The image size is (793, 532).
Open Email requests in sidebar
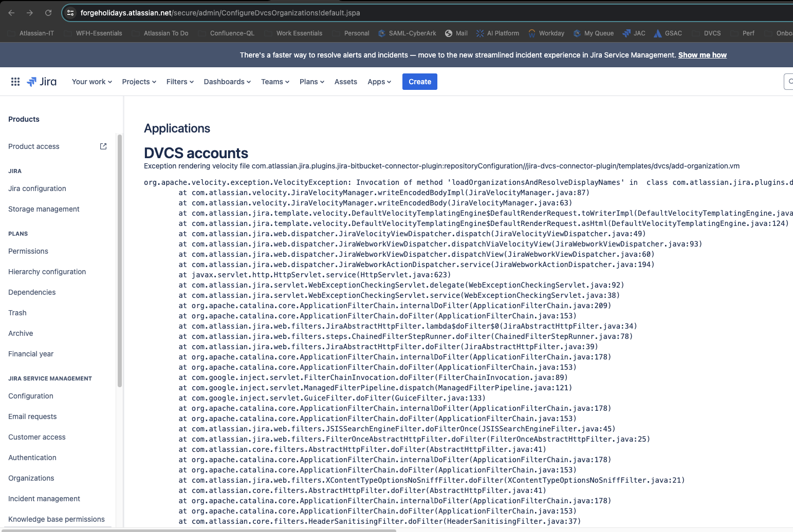point(32,416)
